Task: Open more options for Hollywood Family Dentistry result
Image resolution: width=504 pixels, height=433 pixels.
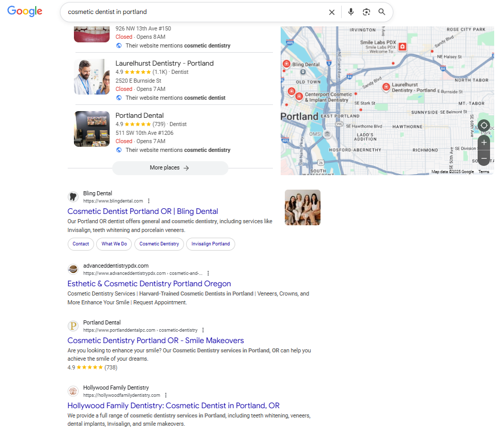Action: click(x=165, y=395)
